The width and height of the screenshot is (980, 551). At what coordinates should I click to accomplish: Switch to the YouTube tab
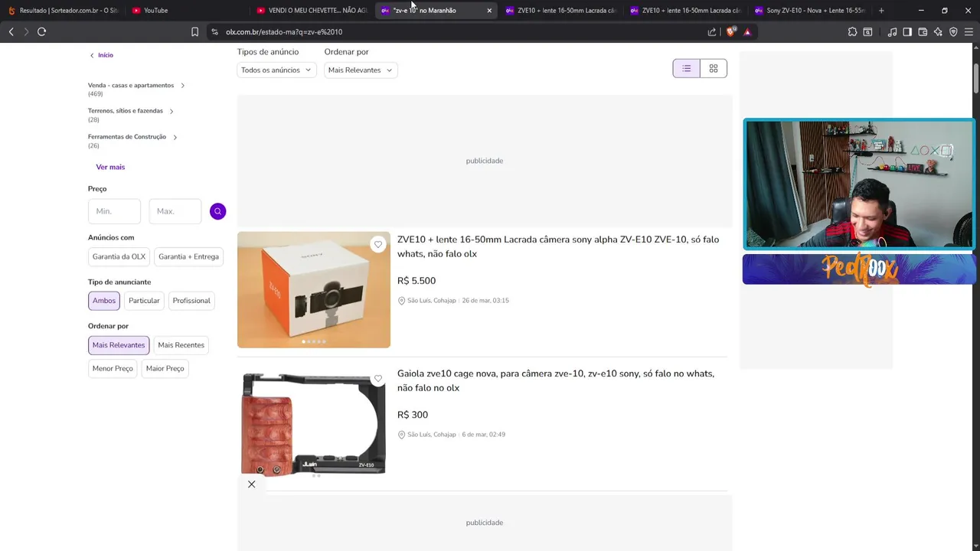coord(186,11)
